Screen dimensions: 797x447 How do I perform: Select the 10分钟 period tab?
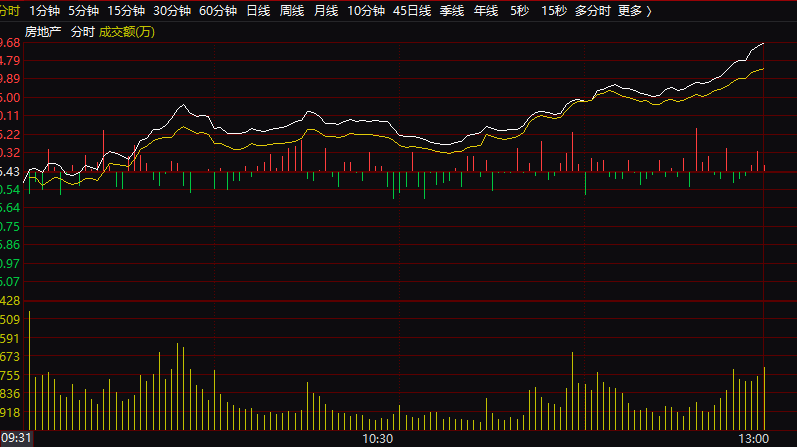[366, 11]
